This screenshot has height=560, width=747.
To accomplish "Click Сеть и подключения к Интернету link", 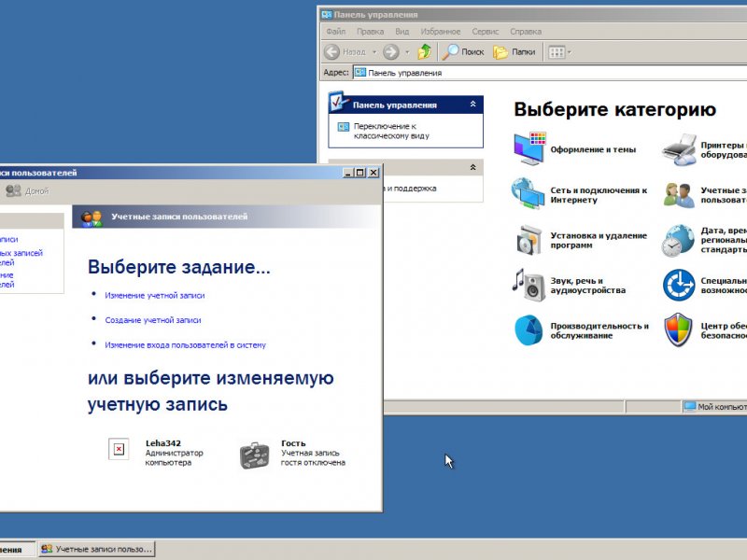I will (x=599, y=195).
